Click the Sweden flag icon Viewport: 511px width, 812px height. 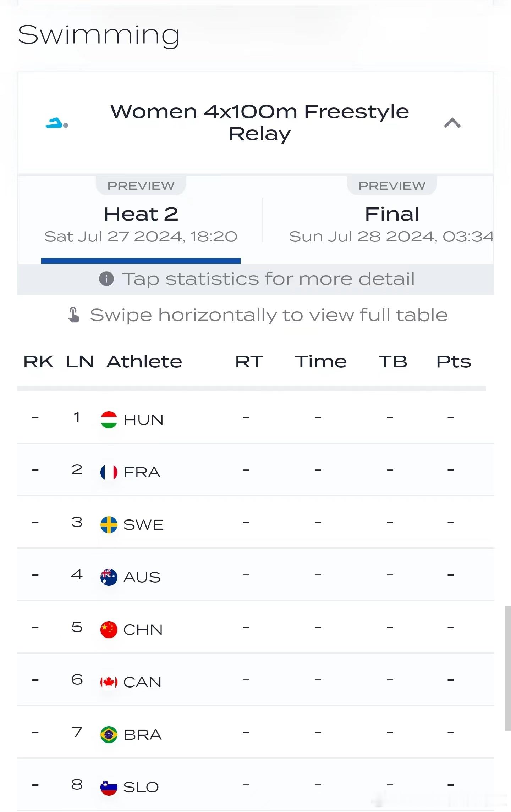[x=109, y=524]
